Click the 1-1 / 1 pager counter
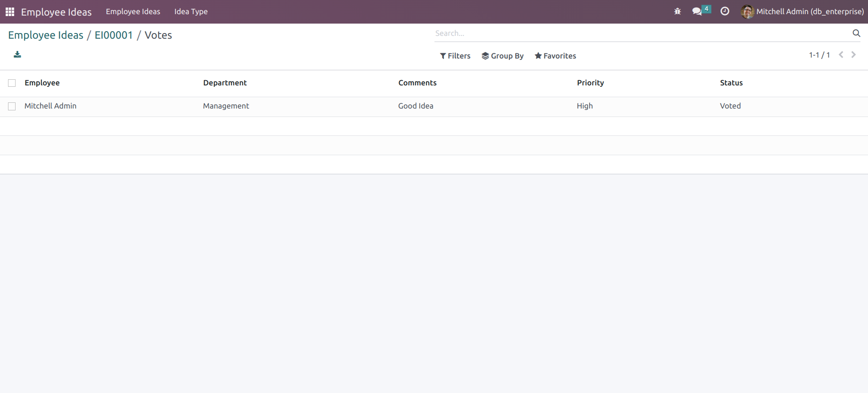Viewport: 868px width, 393px height. tap(819, 55)
